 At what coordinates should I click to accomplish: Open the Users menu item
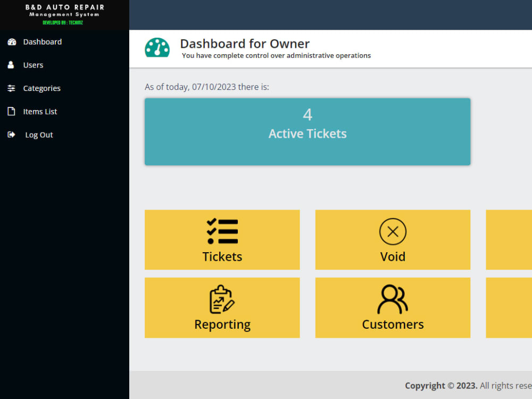33,65
